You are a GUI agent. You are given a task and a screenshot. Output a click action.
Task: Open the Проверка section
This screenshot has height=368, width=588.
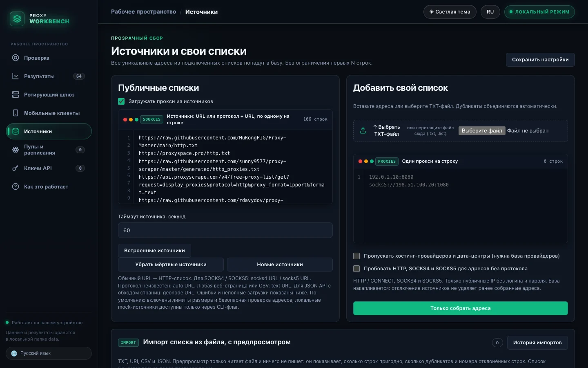point(49,58)
